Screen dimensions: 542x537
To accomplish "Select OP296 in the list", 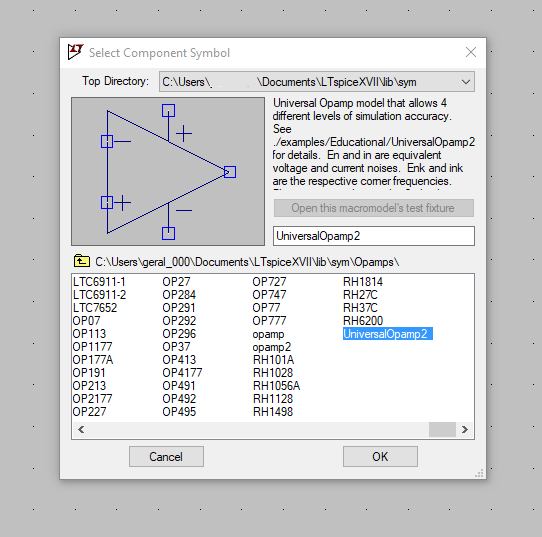I will (179, 334).
